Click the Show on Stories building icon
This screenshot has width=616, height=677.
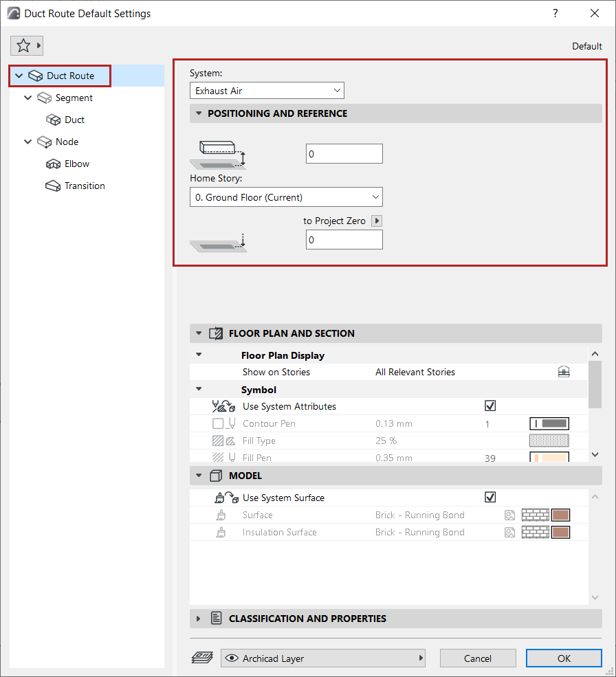(564, 372)
